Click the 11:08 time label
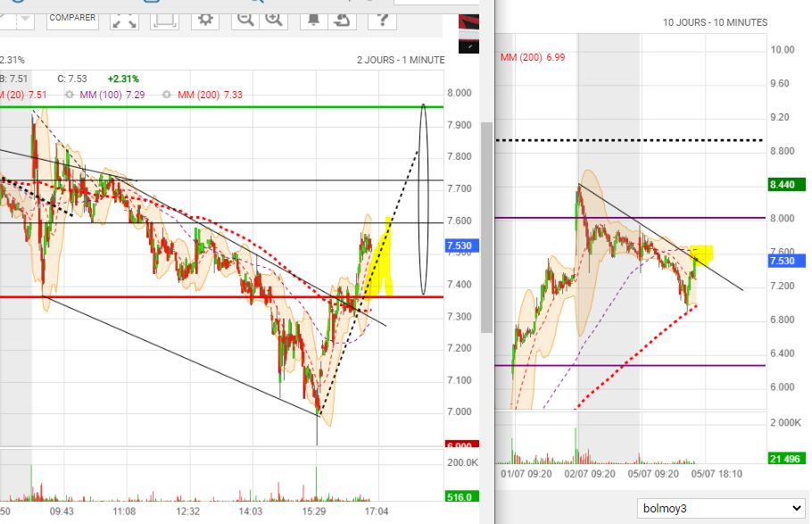Viewport: 812px width, 524px height. pyautogui.click(x=124, y=512)
